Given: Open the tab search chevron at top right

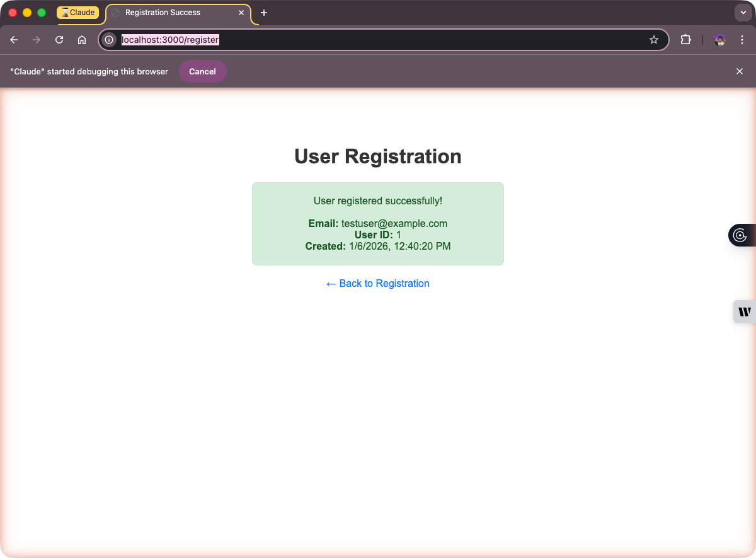Looking at the screenshot, I should coord(743,12).
